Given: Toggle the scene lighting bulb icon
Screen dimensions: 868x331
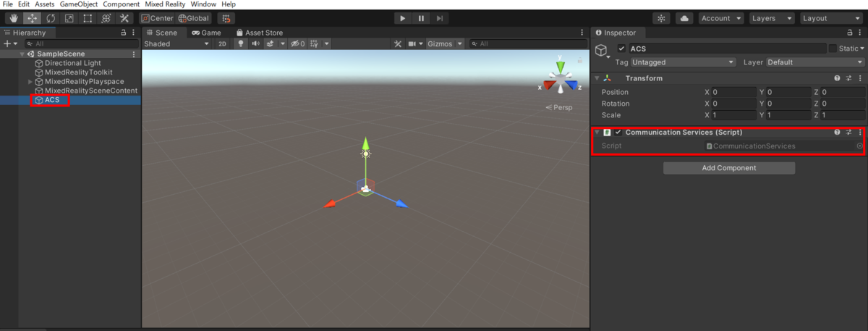Looking at the screenshot, I should [x=242, y=43].
